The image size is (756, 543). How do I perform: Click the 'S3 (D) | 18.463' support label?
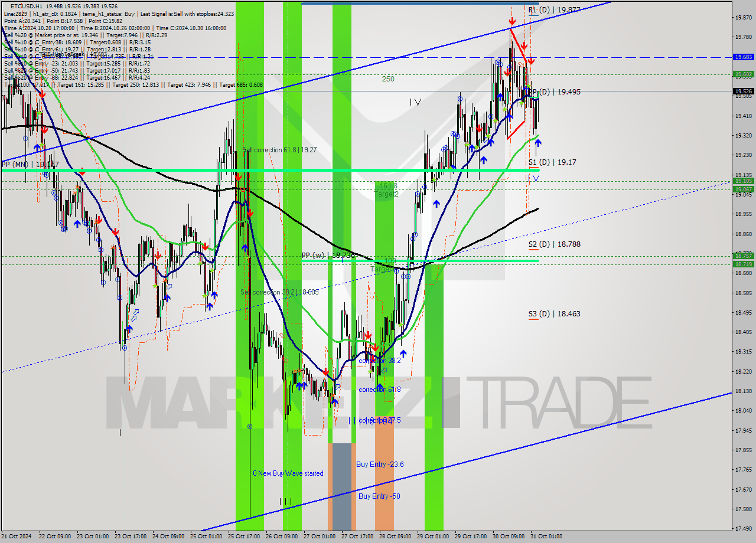[x=554, y=314]
